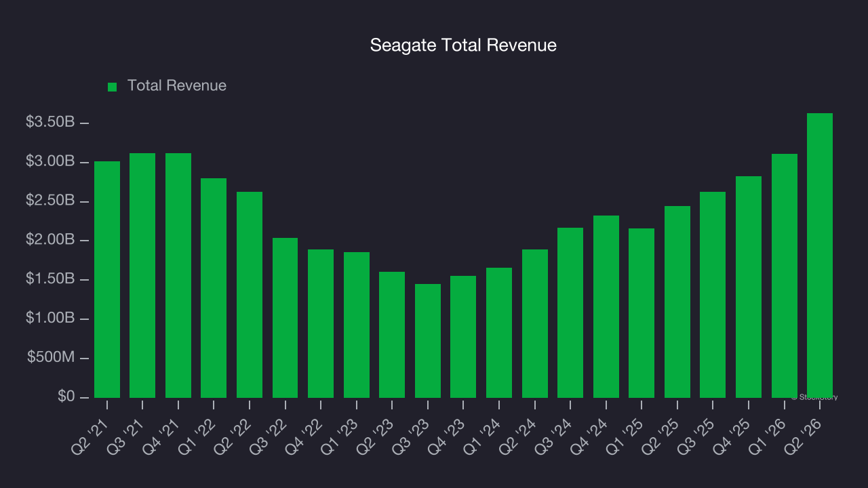868x488 pixels.
Task: Select the Q3 '23 lowest revenue bar
Action: [x=428, y=341]
